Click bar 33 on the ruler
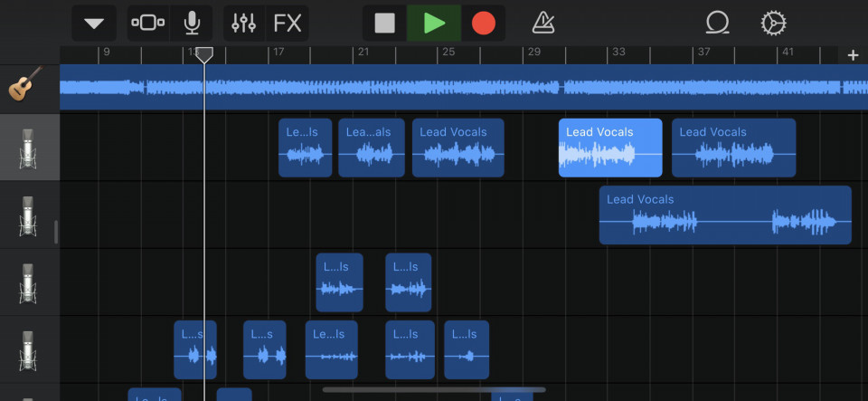The height and width of the screenshot is (401, 868). click(x=618, y=53)
